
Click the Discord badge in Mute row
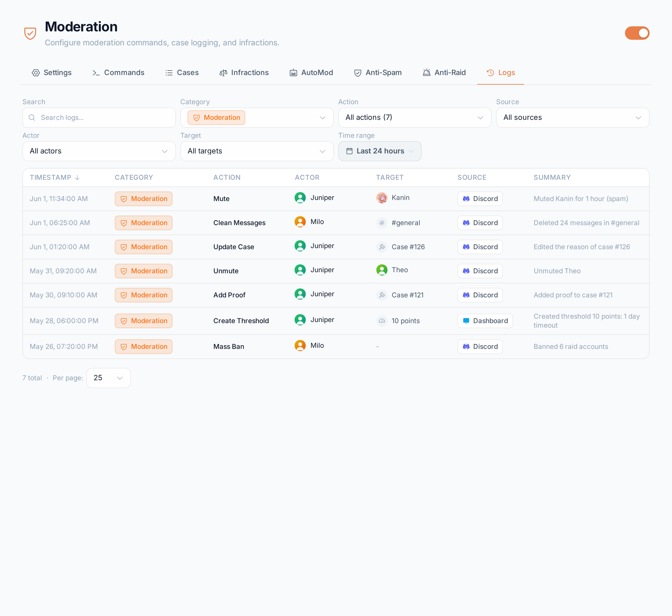point(480,199)
